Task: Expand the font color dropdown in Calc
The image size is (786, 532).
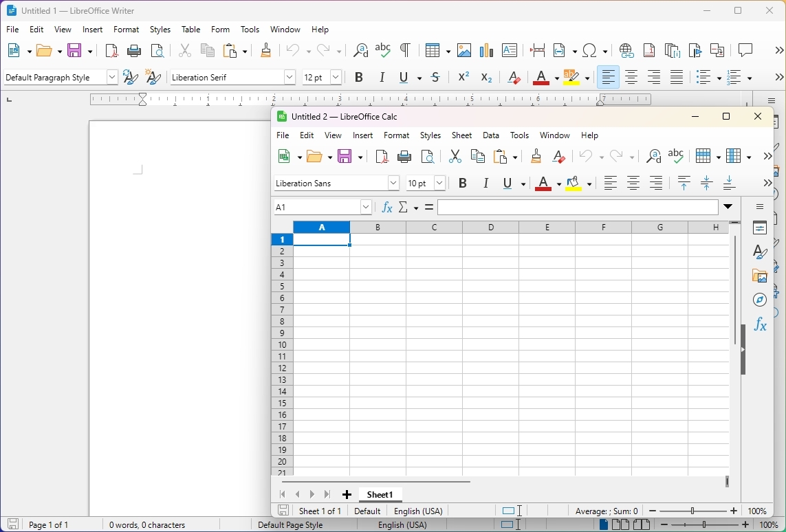Action: click(x=558, y=184)
